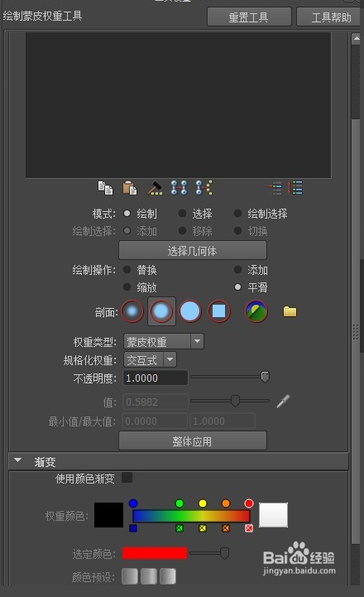This screenshot has height=597, width=364.
Task: Select the dimmed 添加 radio option
Action: [x=127, y=231]
